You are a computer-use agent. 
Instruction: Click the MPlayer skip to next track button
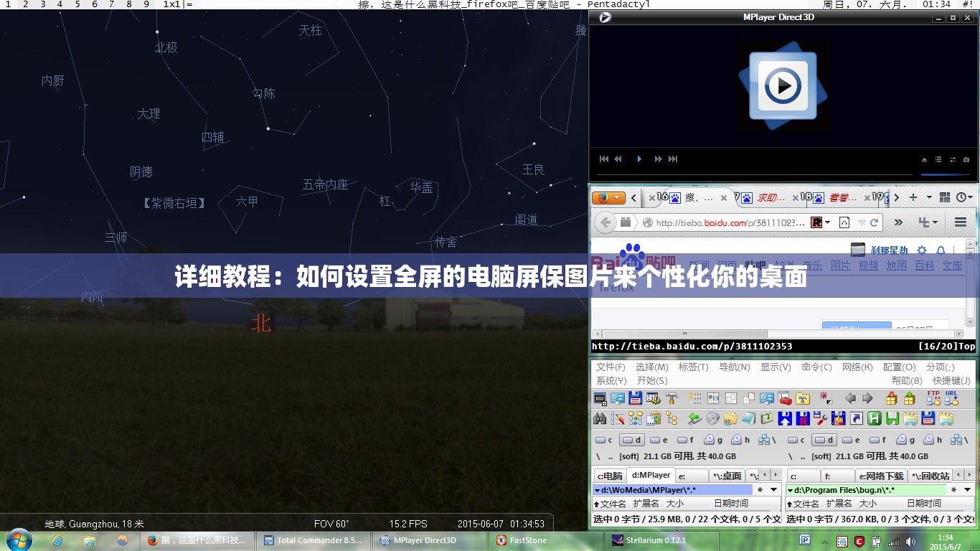(x=673, y=159)
